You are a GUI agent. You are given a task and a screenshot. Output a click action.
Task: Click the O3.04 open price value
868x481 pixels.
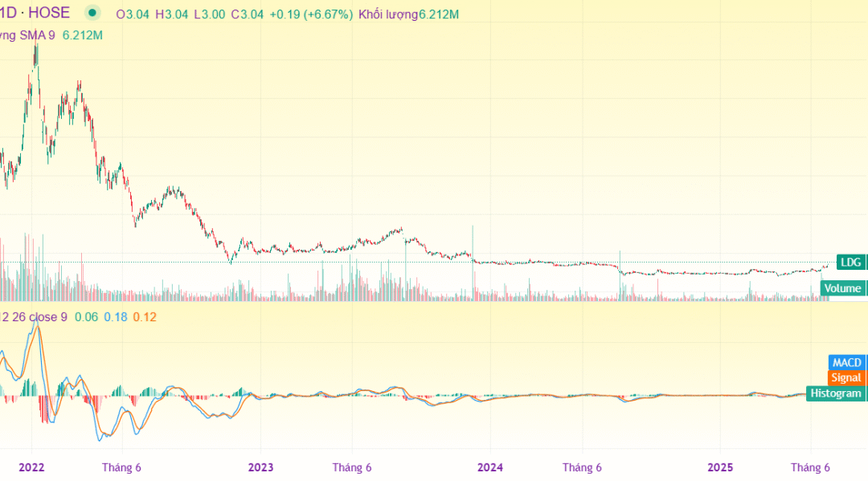click(x=133, y=14)
